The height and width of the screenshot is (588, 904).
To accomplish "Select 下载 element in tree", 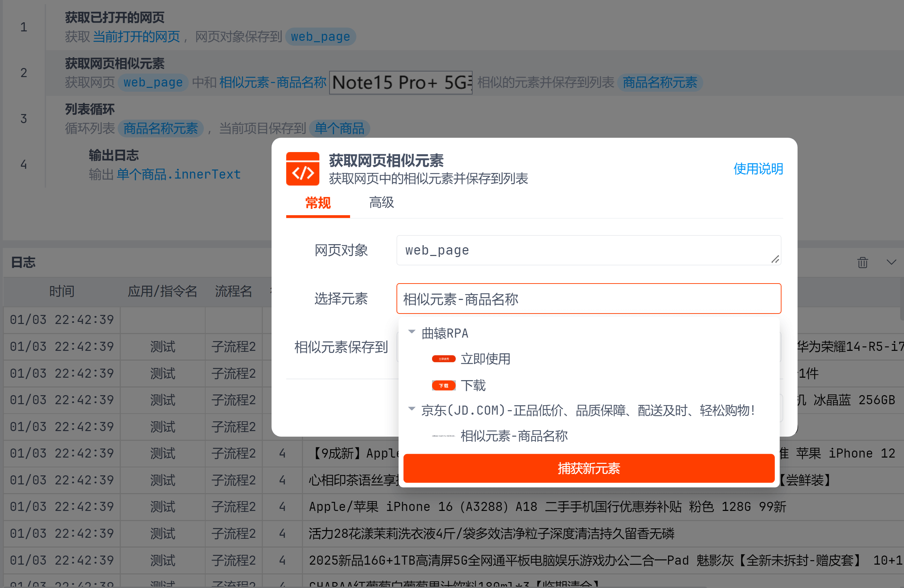I will (473, 385).
